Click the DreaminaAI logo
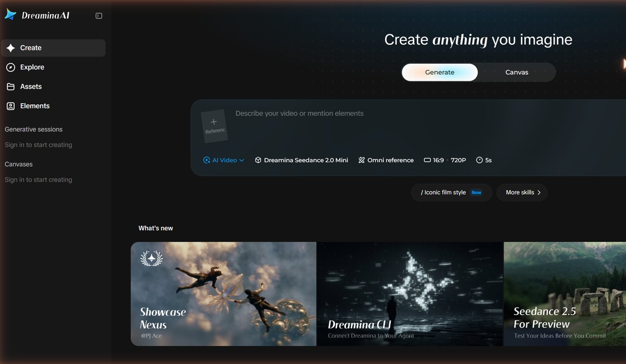This screenshot has height=364, width=626. click(37, 15)
